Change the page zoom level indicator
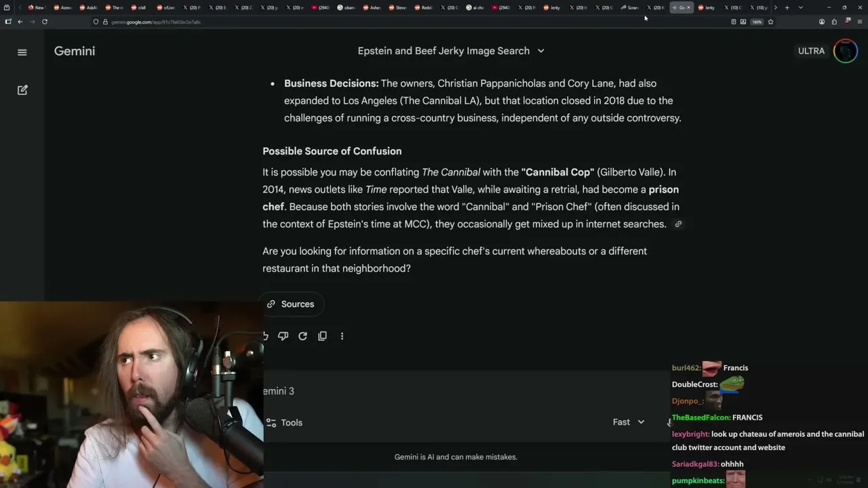868x488 pixels. point(757,22)
